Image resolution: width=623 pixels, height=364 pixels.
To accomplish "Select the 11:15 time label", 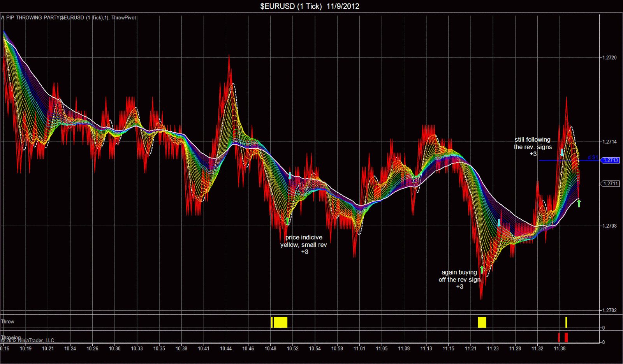I will (449, 348).
